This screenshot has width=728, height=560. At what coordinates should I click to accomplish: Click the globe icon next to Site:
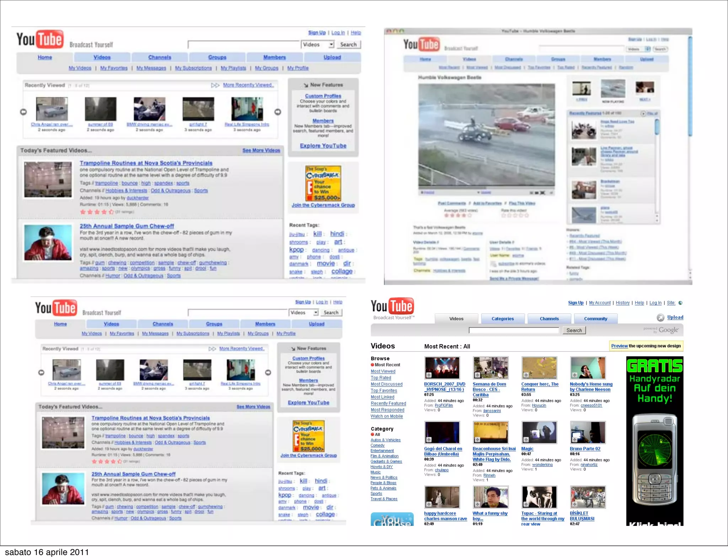(680, 303)
